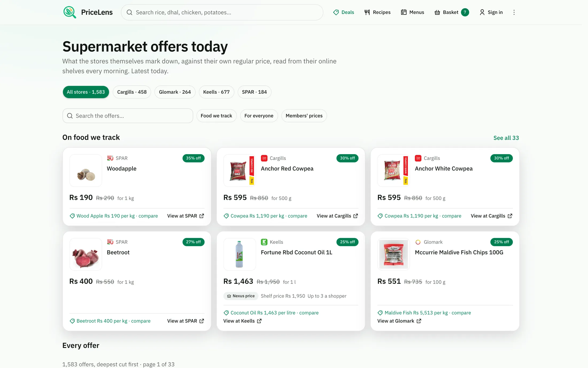The height and width of the screenshot is (368, 588).
Task: Click the Cargills logo on Anchor Red Cowpea
Action: [x=264, y=158]
